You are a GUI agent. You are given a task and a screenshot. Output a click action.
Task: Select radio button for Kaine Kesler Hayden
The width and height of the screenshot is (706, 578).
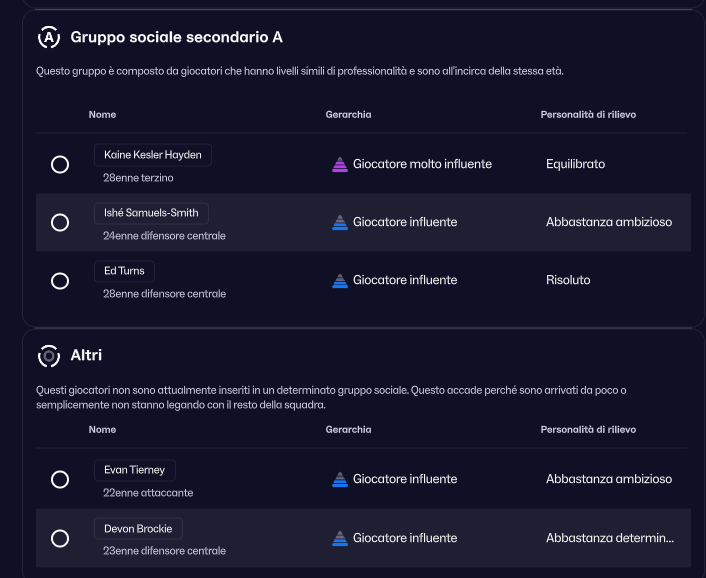coord(60,164)
